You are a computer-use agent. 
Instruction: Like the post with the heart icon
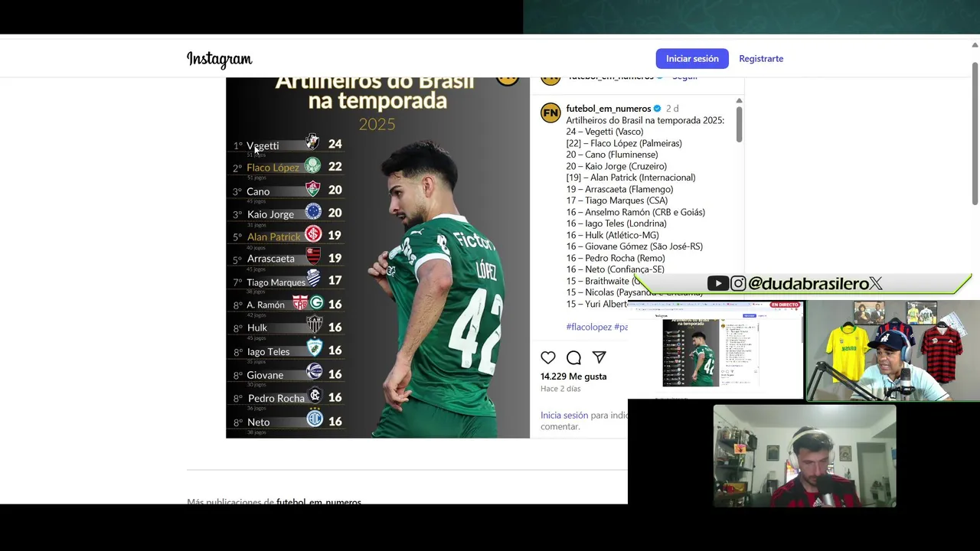point(548,357)
